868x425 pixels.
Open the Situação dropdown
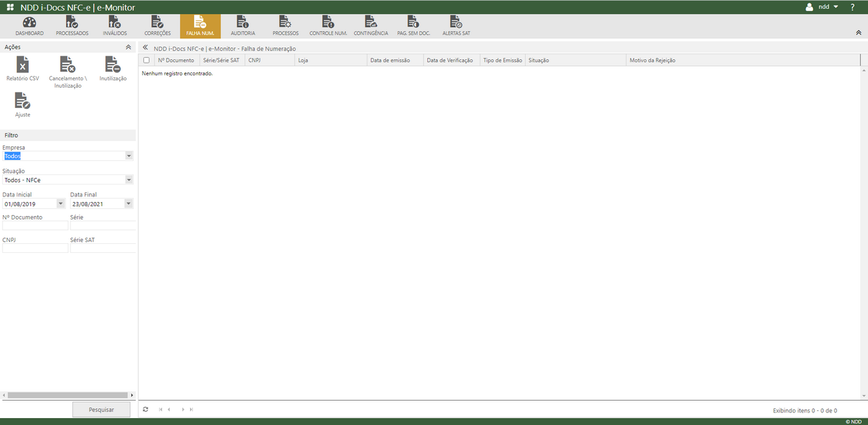[x=129, y=179]
